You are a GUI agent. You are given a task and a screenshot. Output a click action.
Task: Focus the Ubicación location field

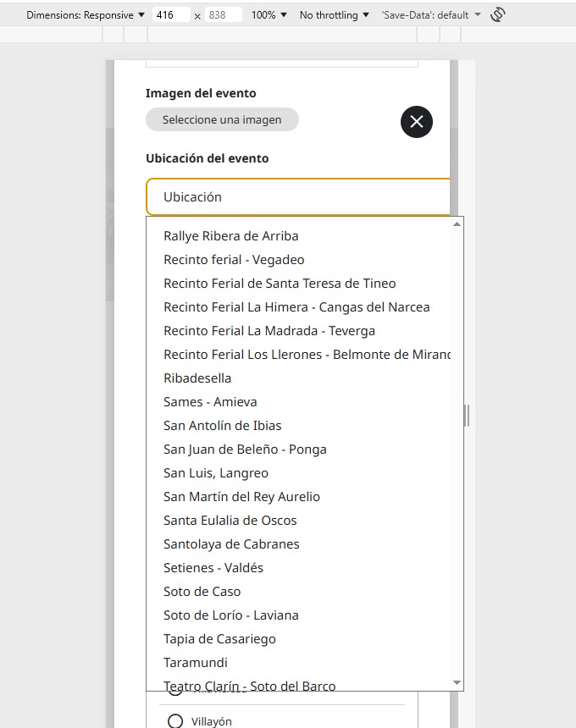point(298,197)
